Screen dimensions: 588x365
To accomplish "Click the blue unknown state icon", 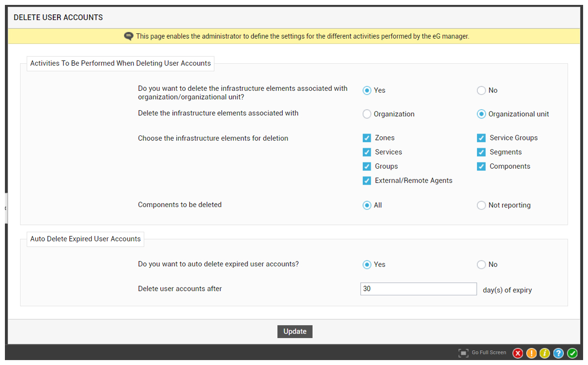I will [559, 353].
